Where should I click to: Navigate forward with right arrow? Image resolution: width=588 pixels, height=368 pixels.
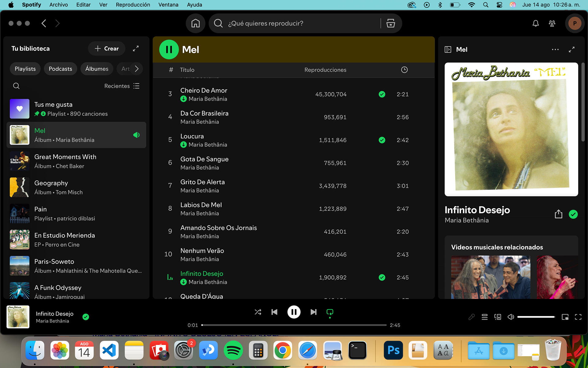57,23
